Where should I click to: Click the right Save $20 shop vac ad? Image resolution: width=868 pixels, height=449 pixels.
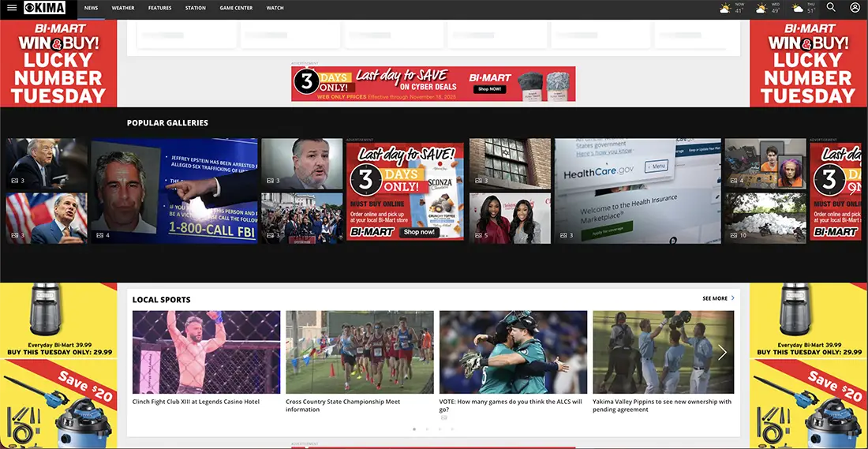(x=809, y=404)
